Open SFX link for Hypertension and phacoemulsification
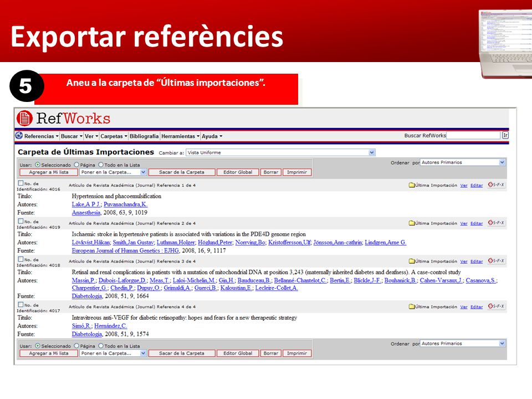 coord(496,185)
